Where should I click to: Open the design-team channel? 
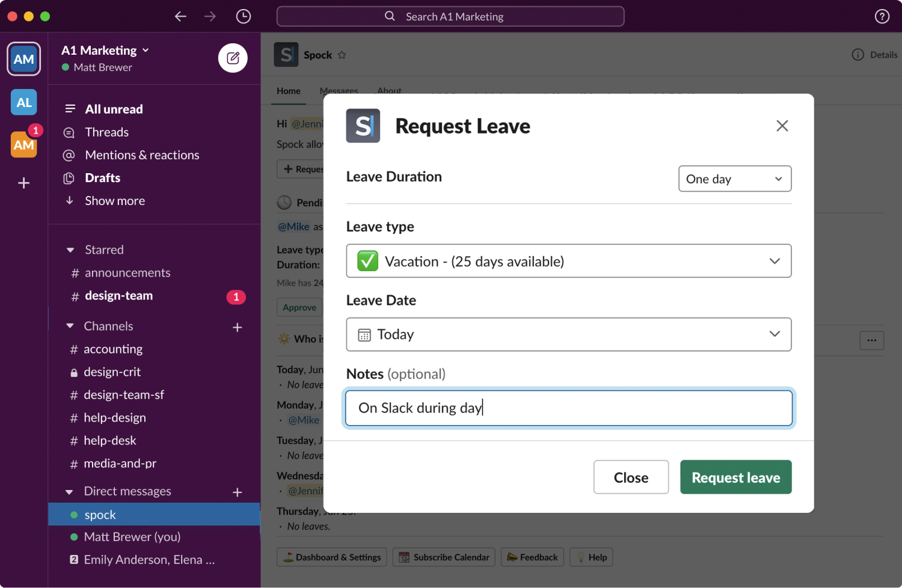[118, 296]
